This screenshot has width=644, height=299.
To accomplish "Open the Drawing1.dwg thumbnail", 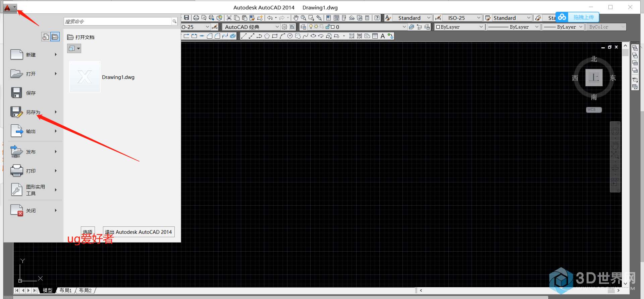I will [x=85, y=77].
